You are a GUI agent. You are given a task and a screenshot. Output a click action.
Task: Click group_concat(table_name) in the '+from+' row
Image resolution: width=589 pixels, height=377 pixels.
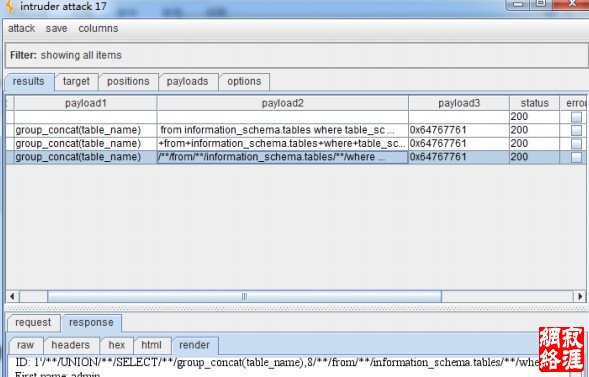pyautogui.click(x=86, y=144)
